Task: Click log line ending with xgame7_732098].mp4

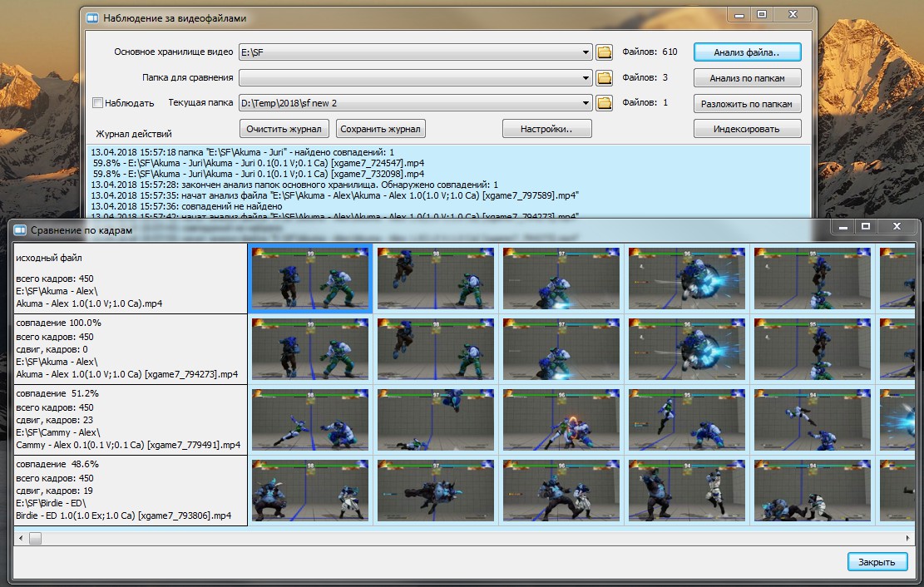Action: point(258,174)
